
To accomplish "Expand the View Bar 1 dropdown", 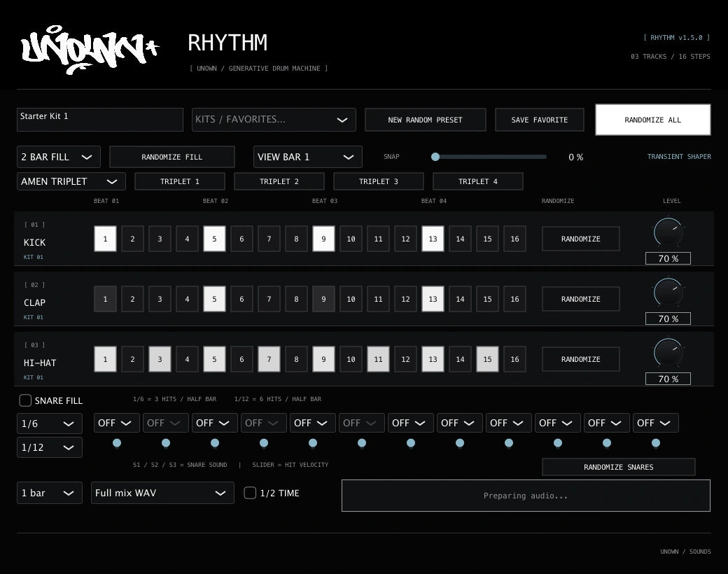I will click(x=308, y=157).
